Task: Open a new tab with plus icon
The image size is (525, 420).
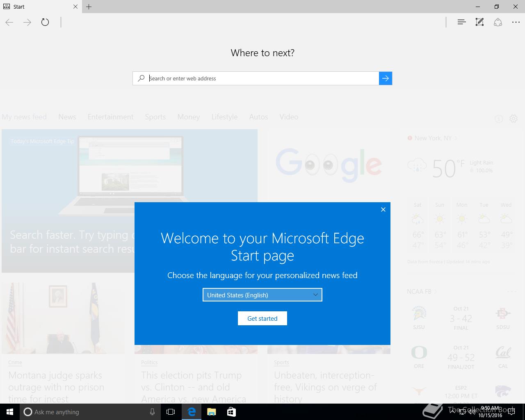Action: point(89,7)
